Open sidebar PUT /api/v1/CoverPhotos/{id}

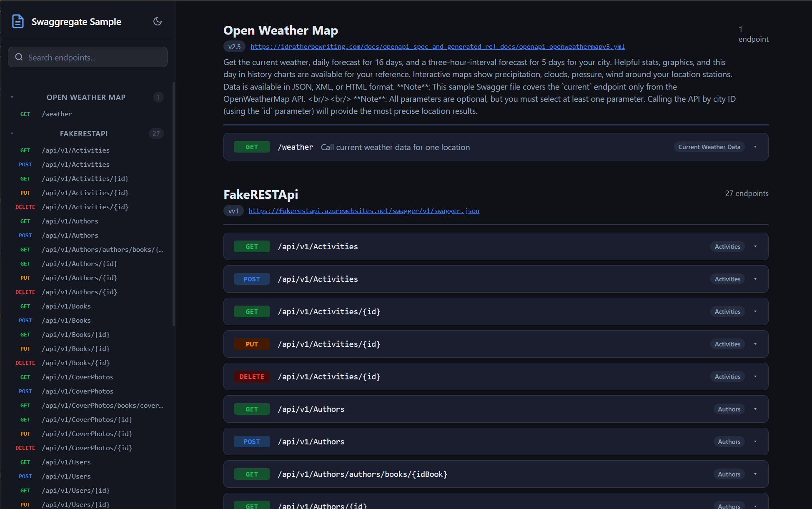click(x=88, y=434)
